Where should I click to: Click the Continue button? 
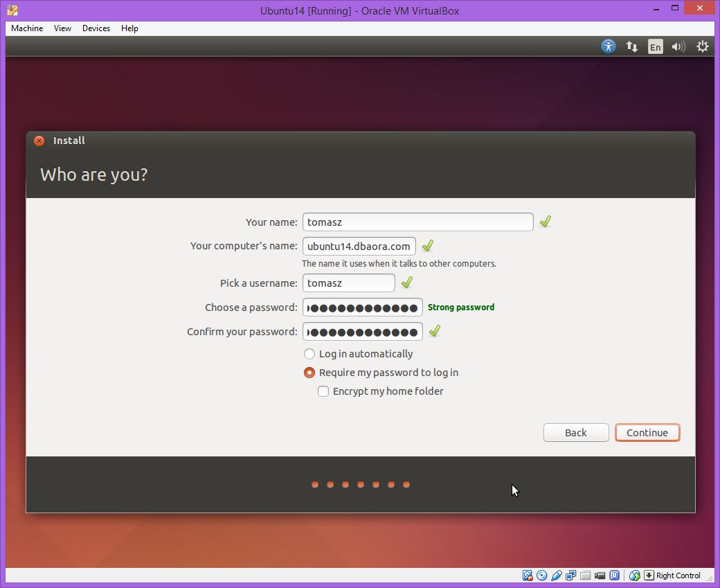[647, 433]
